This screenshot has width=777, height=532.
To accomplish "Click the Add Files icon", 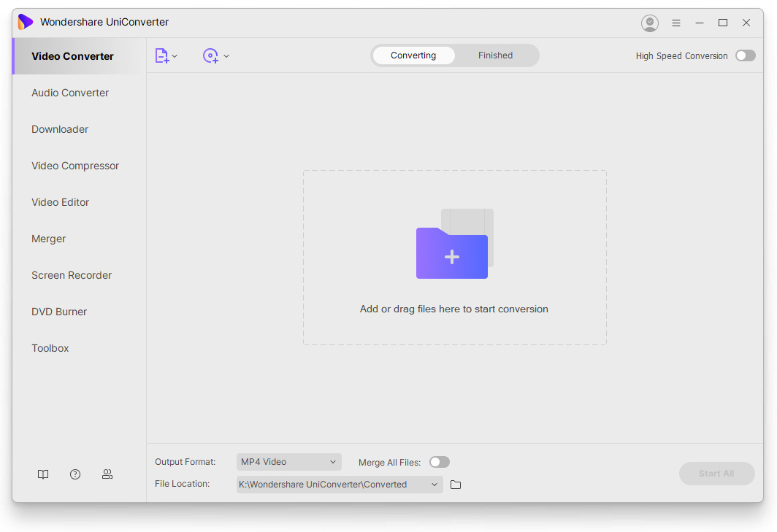I will [x=161, y=56].
